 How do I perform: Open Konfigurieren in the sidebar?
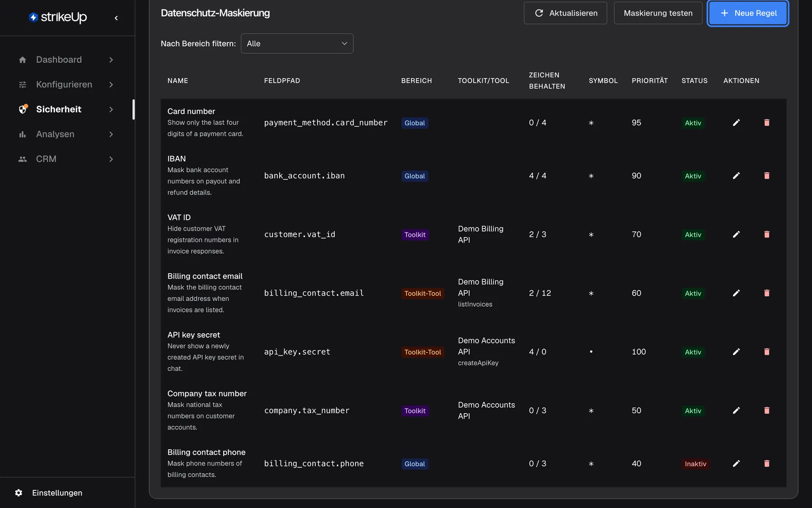click(64, 84)
